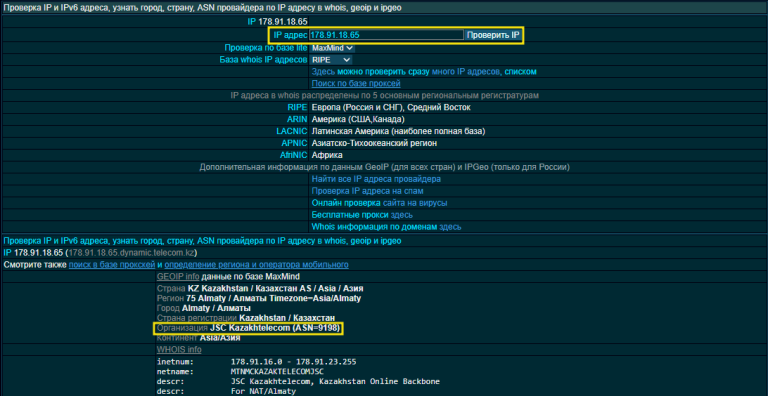The width and height of the screenshot is (768, 396).
Task: Click the База whois IP адресов label
Action: [263, 60]
